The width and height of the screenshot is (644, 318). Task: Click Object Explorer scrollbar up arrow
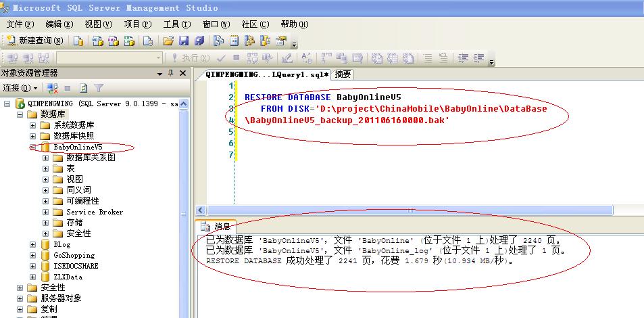tap(184, 104)
